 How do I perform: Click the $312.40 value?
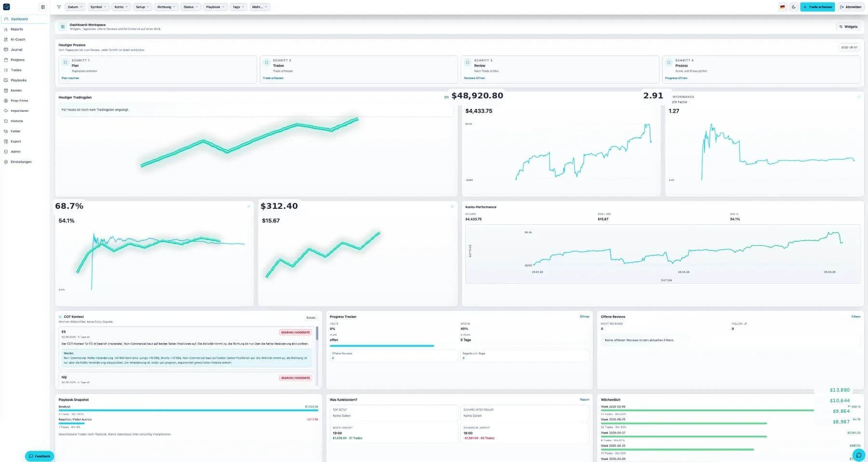click(279, 206)
